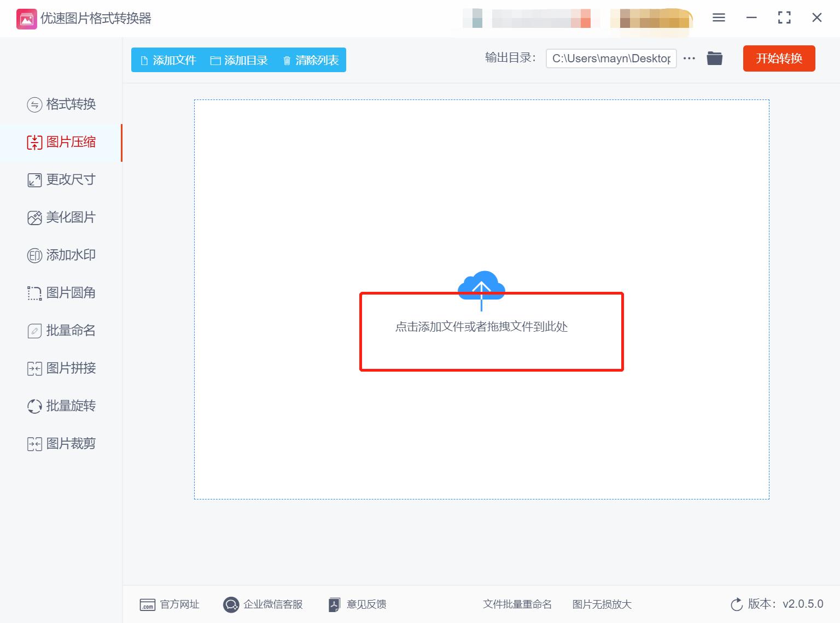Open 图片无损放大 feature
The image size is (840, 623).
coord(602,604)
